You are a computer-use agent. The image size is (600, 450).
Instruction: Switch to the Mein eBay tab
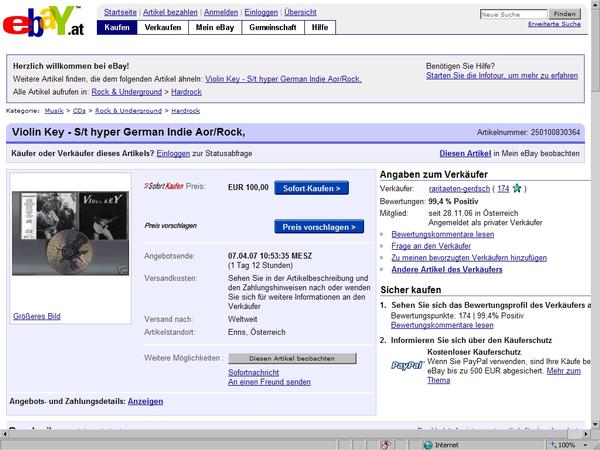pyautogui.click(x=214, y=27)
